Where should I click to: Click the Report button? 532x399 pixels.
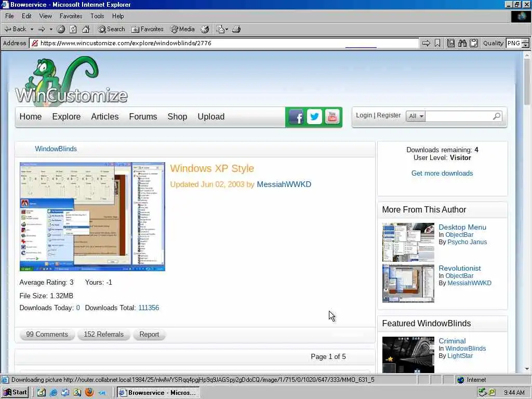point(149,335)
